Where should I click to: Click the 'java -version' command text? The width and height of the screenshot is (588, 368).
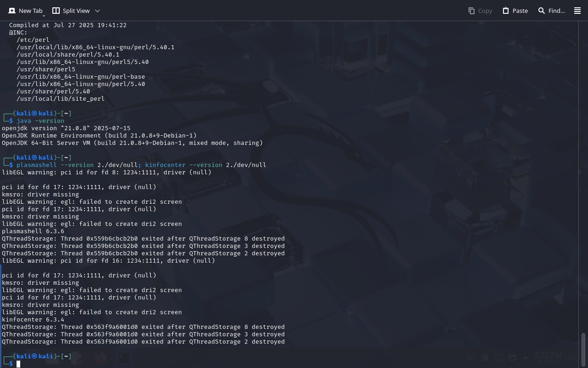[x=40, y=121]
